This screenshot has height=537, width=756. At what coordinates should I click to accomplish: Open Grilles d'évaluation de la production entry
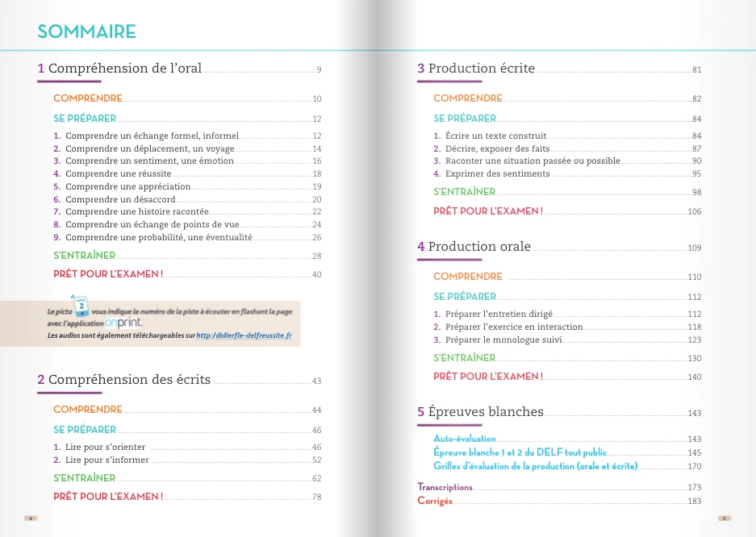[x=535, y=466]
